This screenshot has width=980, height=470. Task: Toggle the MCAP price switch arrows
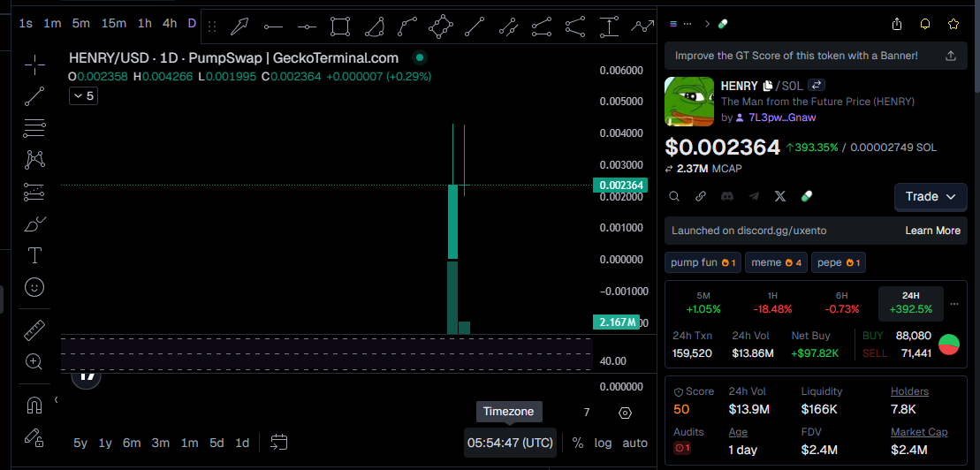(x=669, y=169)
